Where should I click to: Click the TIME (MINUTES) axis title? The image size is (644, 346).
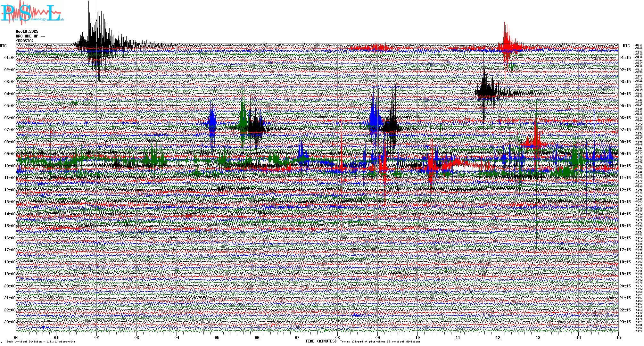[321, 341]
